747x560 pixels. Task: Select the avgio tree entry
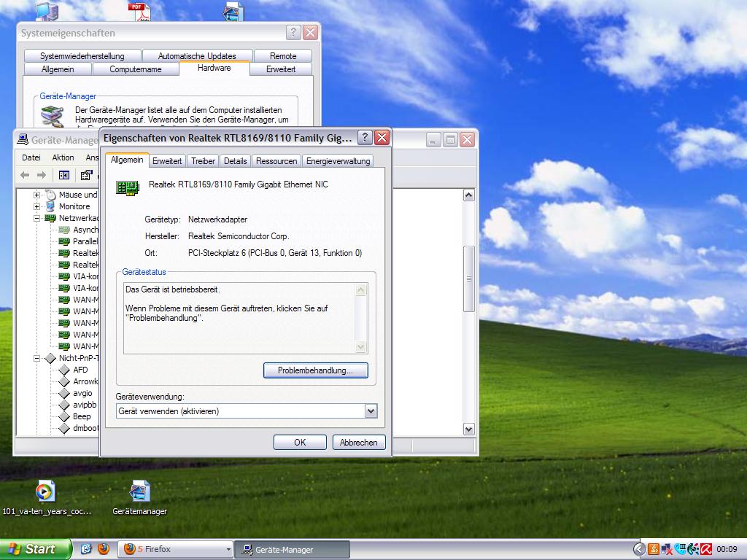(82, 393)
